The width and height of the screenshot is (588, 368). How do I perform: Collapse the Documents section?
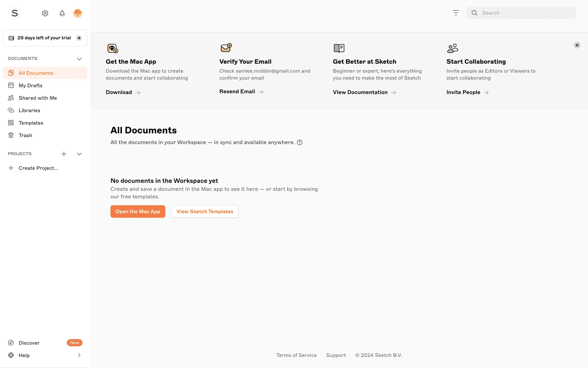click(79, 59)
